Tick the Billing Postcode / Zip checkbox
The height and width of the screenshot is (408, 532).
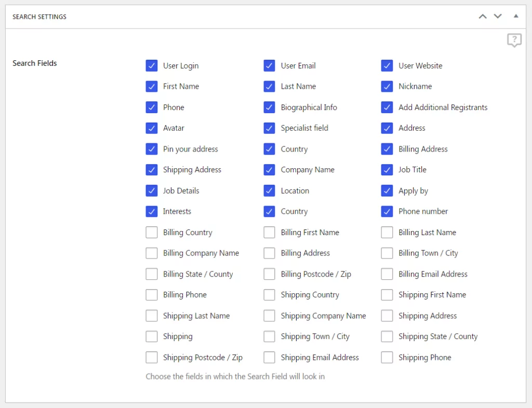point(270,274)
